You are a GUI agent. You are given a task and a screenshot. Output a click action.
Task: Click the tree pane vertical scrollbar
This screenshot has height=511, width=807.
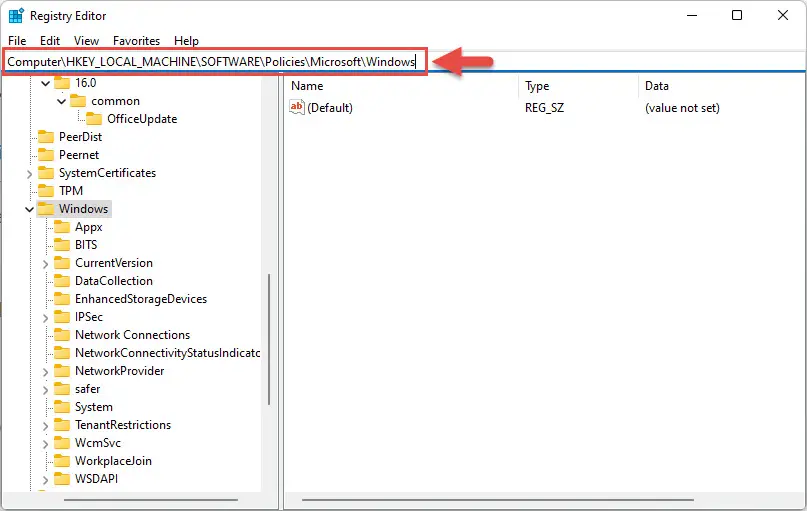coord(269,340)
